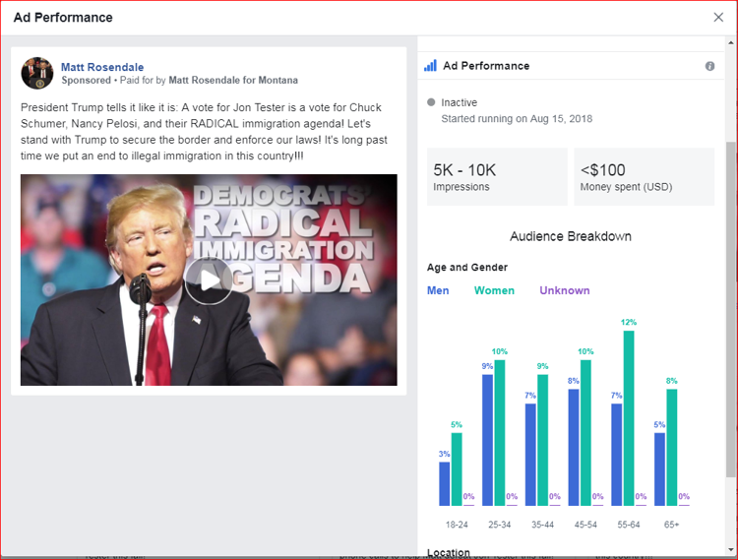The image size is (738, 560).
Task: Click the Location section heading
Action: point(449,552)
